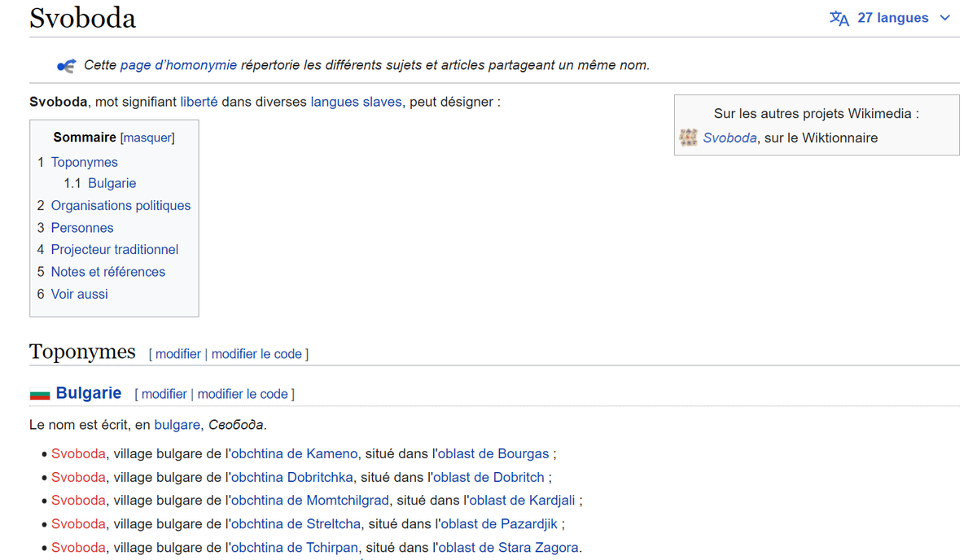Expand the languages chevron arrow
977x560 pixels.
coord(944,18)
